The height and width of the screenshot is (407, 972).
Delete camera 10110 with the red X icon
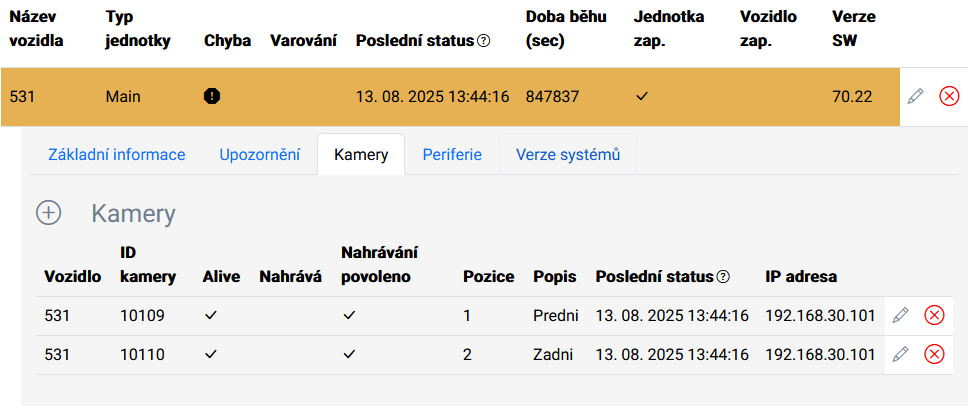(x=934, y=354)
